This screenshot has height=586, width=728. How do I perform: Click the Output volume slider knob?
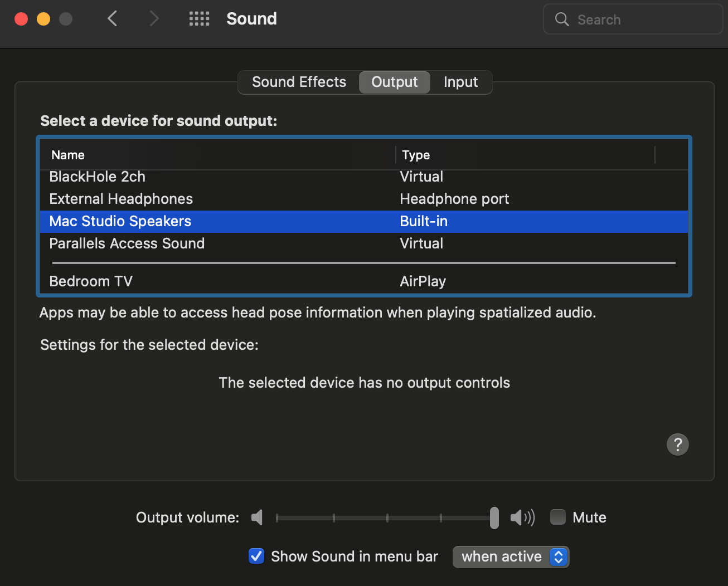click(x=494, y=517)
